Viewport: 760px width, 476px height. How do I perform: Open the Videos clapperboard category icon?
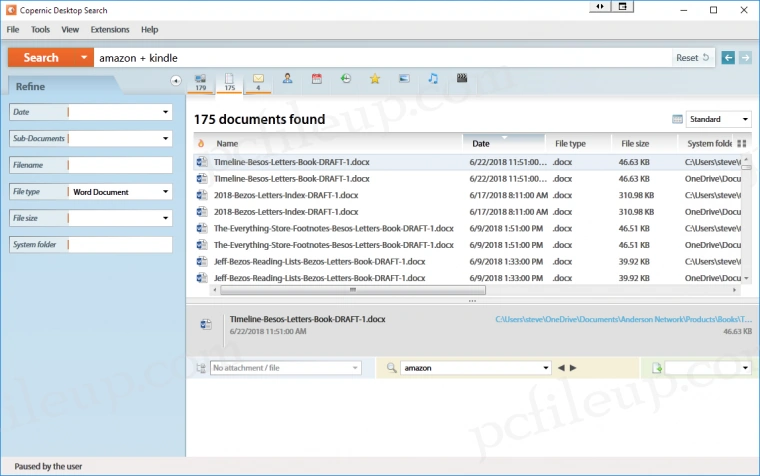[462, 78]
